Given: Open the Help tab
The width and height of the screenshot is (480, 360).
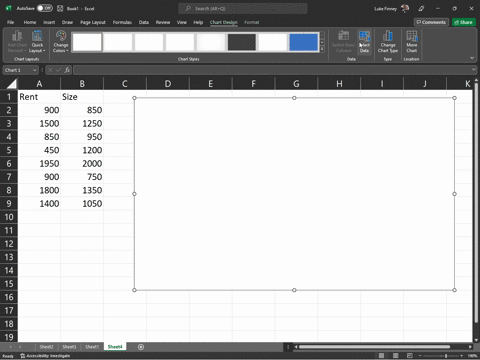Looking at the screenshot, I should [x=198, y=22].
